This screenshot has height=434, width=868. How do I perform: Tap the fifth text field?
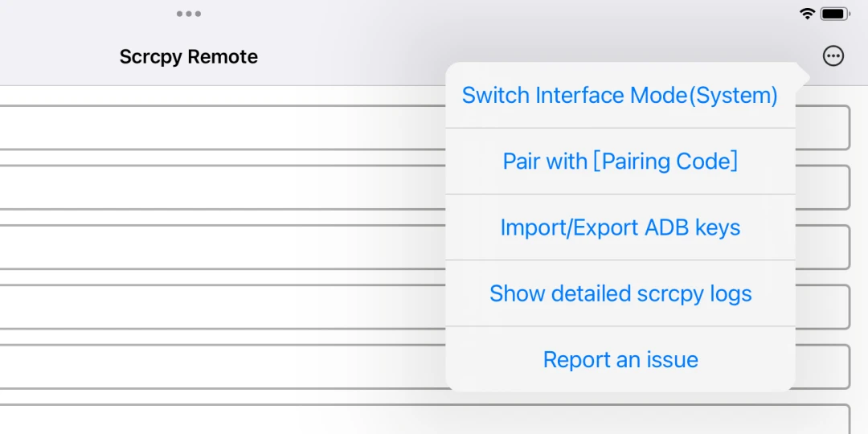217,366
